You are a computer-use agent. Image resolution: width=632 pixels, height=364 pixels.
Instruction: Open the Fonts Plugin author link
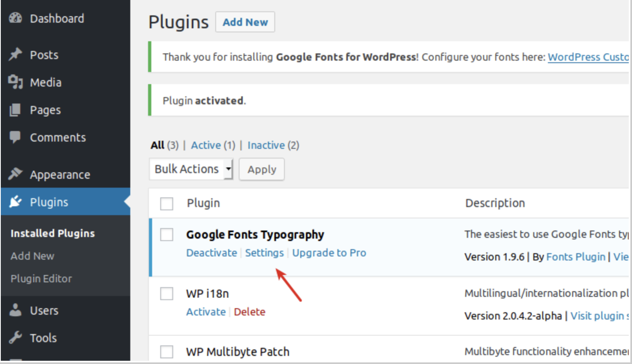[x=576, y=257]
